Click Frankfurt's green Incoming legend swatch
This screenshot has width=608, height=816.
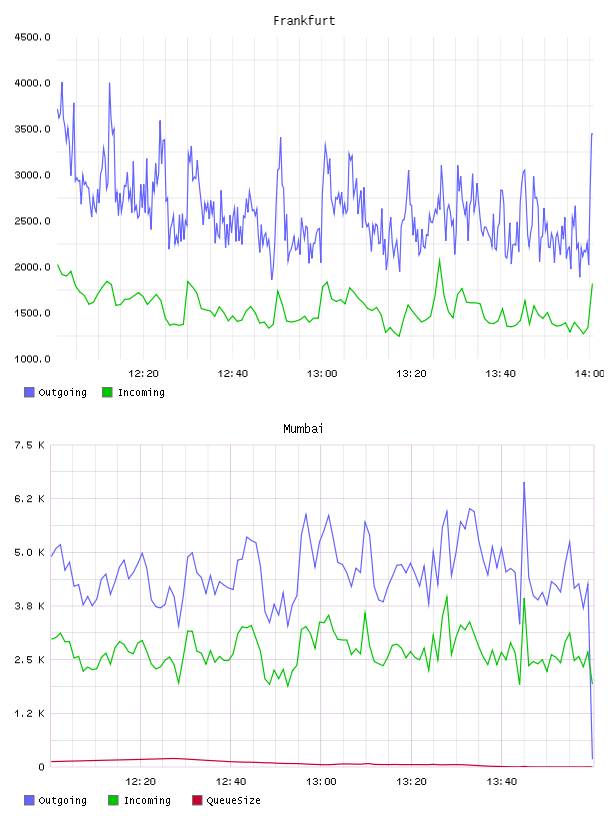click(x=107, y=392)
